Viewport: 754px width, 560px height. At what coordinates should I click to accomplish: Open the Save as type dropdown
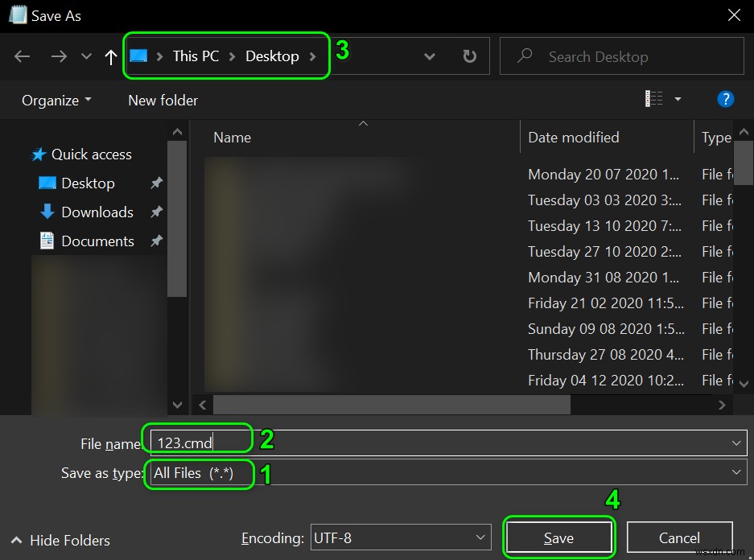click(x=735, y=472)
